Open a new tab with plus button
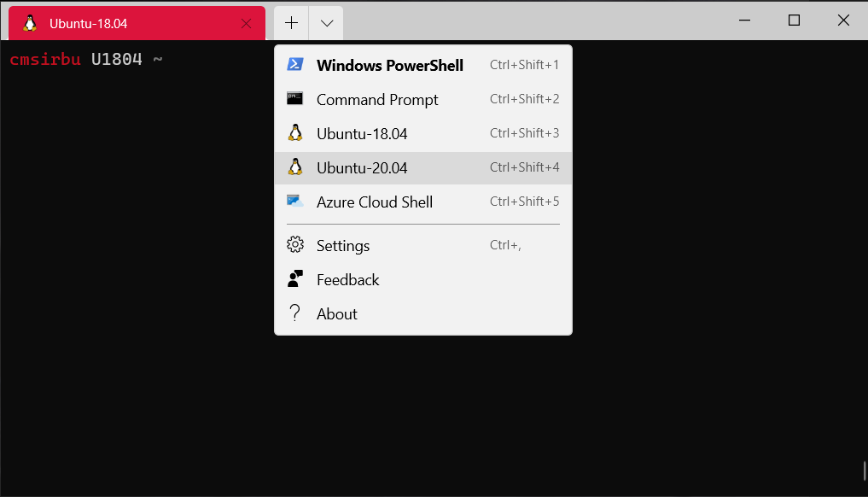 pyautogui.click(x=291, y=23)
